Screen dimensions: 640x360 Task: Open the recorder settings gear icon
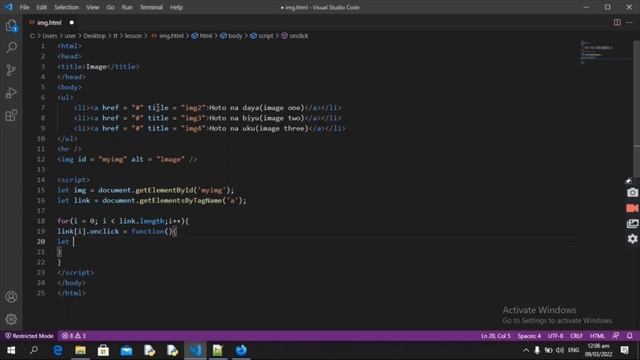pyautogui.click(x=632, y=239)
